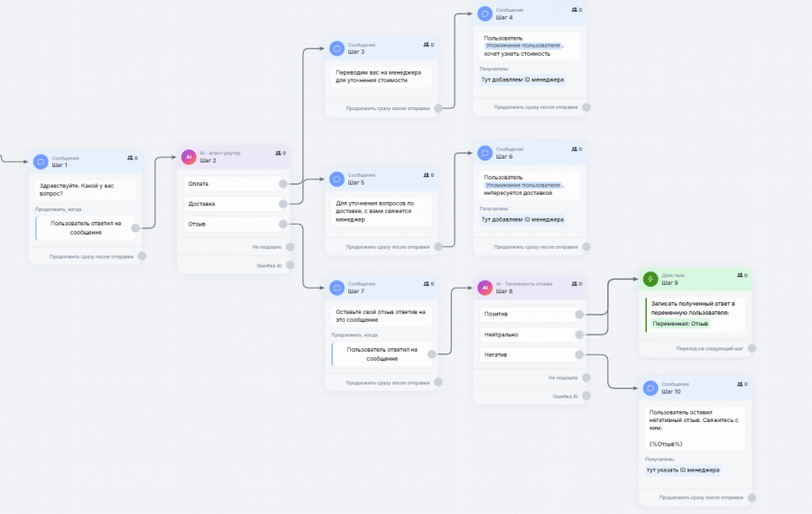Select the AI tonality icon on Шаг 8
The width and height of the screenshot is (812, 514).
(x=484, y=288)
